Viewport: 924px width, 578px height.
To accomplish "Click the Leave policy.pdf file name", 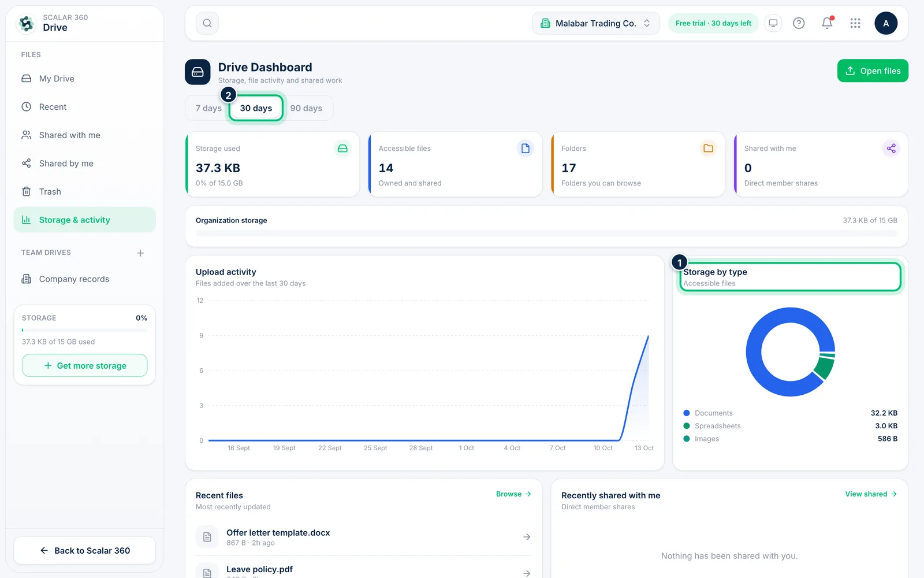I will pos(259,569).
